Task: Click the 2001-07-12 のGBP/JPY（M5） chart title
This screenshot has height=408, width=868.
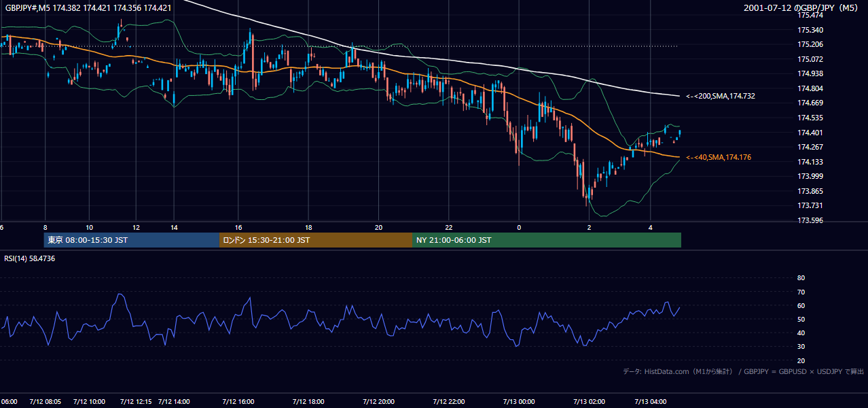Action: [801, 8]
